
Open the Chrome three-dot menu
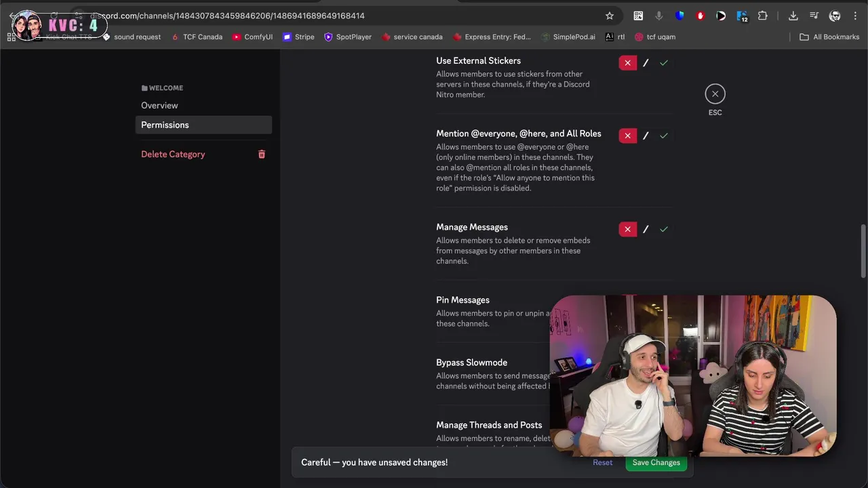pyautogui.click(x=854, y=16)
